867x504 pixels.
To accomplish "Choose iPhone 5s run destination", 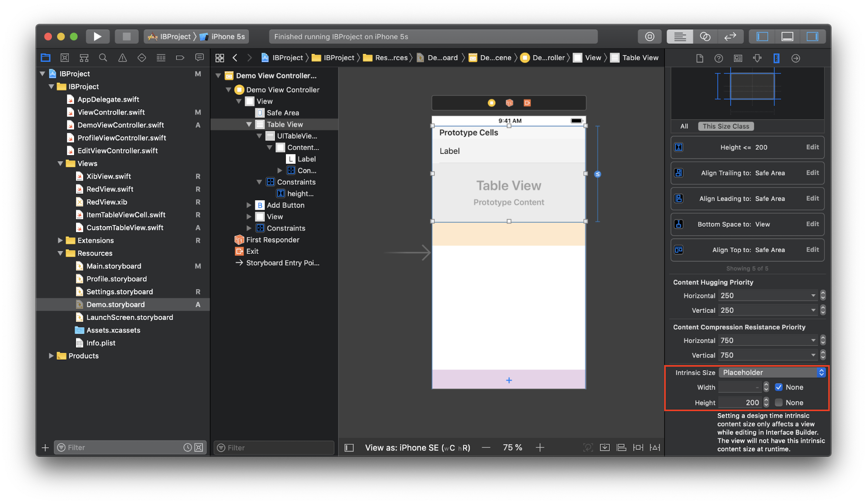I will (223, 36).
